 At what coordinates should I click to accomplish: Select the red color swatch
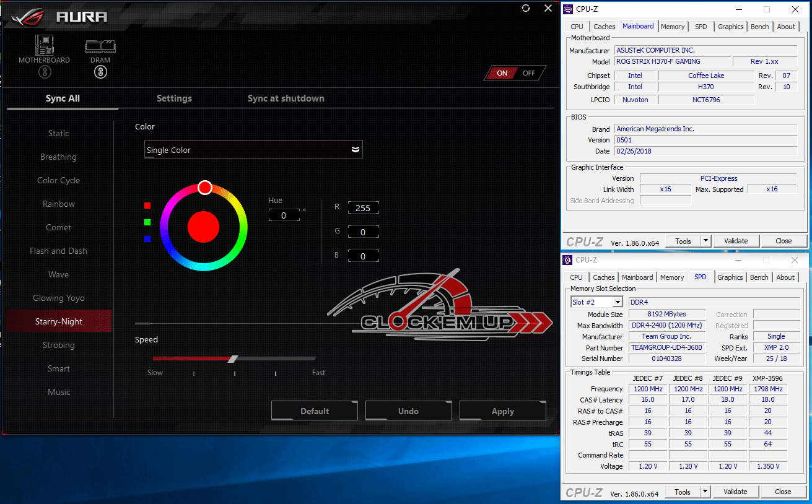(147, 206)
